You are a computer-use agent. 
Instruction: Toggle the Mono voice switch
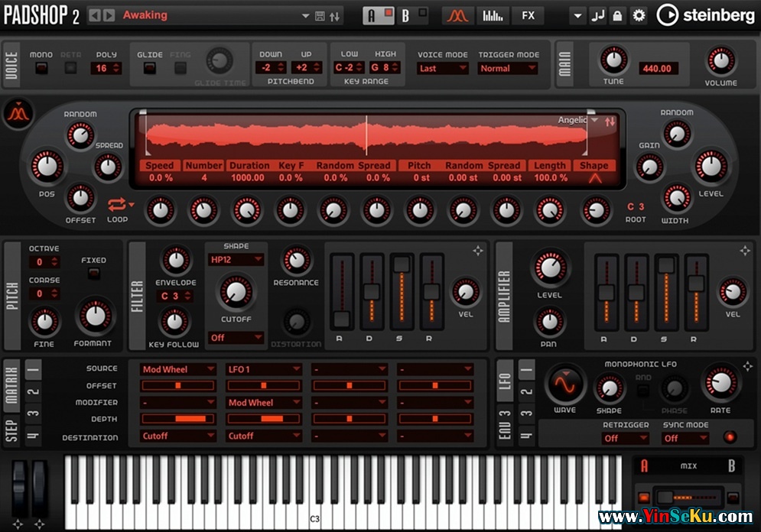click(x=41, y=68)
